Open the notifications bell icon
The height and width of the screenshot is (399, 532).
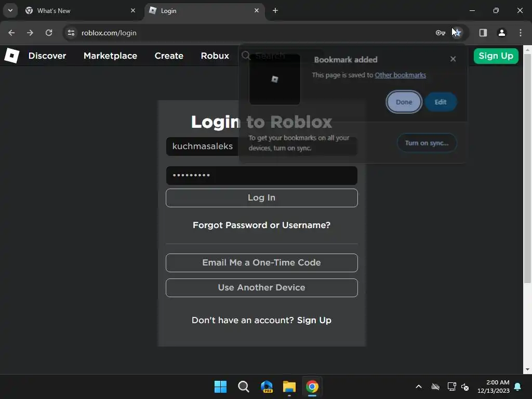tap(518, 387)
